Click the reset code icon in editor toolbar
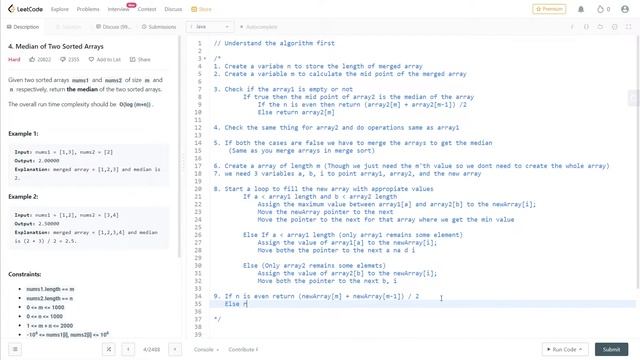The height and width of the screenshot is (360, 640). click(x=600, y=27)
